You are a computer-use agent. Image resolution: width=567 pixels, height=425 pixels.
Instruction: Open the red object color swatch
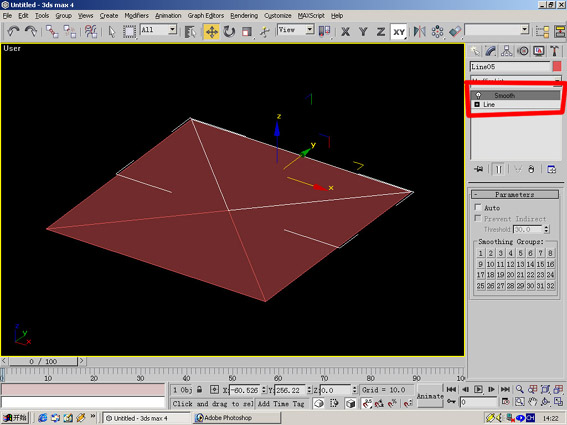[x=557, y=67]
